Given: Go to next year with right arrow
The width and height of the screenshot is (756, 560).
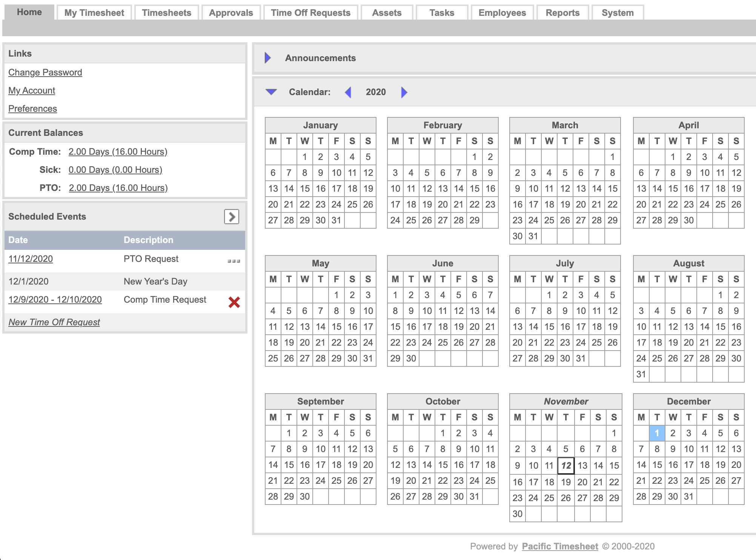Looking at the screenshot, I should (x=404, y=92).
